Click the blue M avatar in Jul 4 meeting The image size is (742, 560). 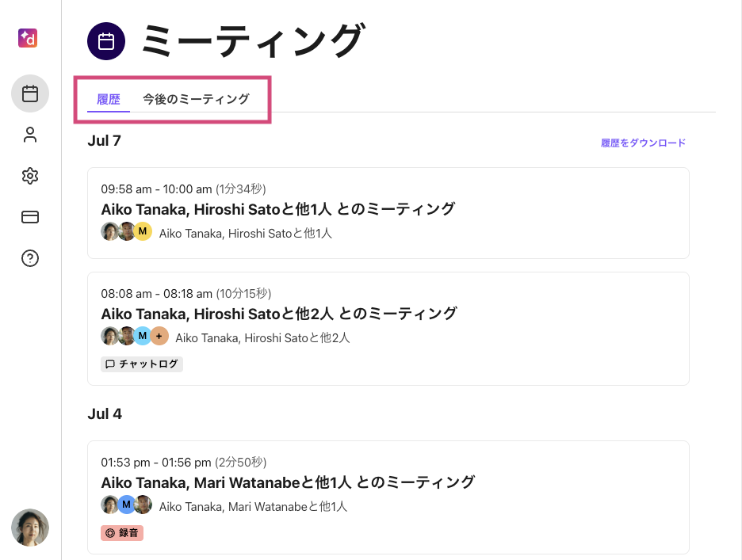126,505
